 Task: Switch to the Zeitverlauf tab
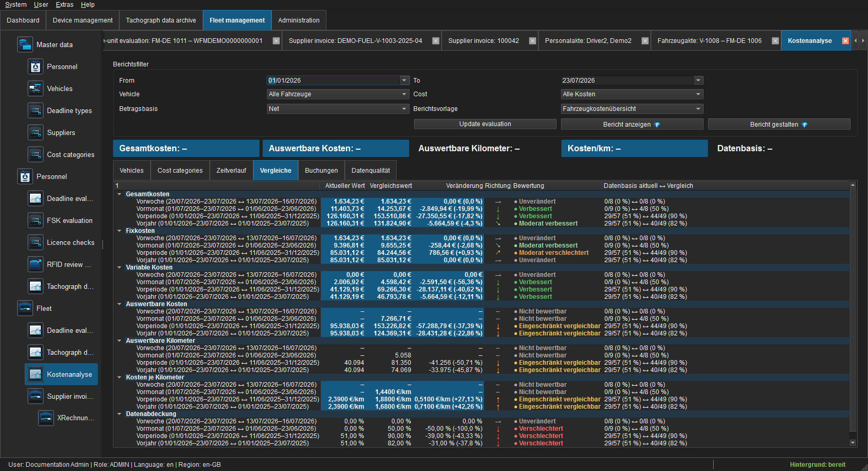point(231,171)
